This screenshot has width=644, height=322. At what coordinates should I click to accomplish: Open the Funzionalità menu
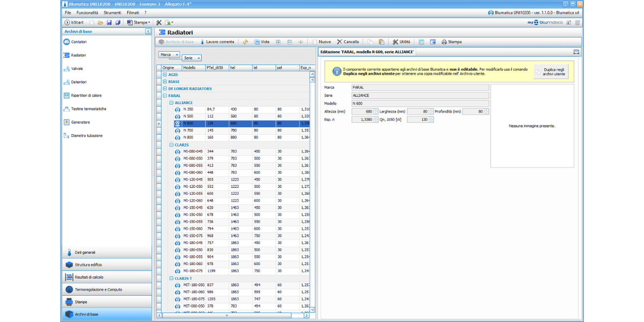click(87, 12)
